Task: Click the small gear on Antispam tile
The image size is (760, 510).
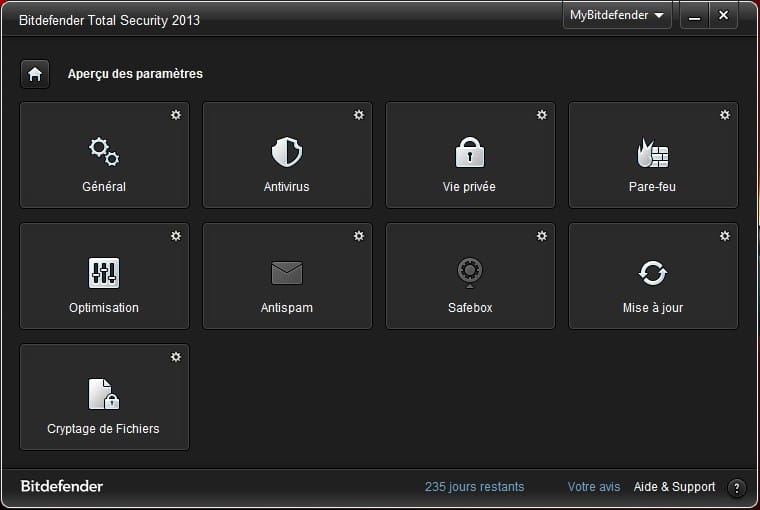Action: click(359, 236)
